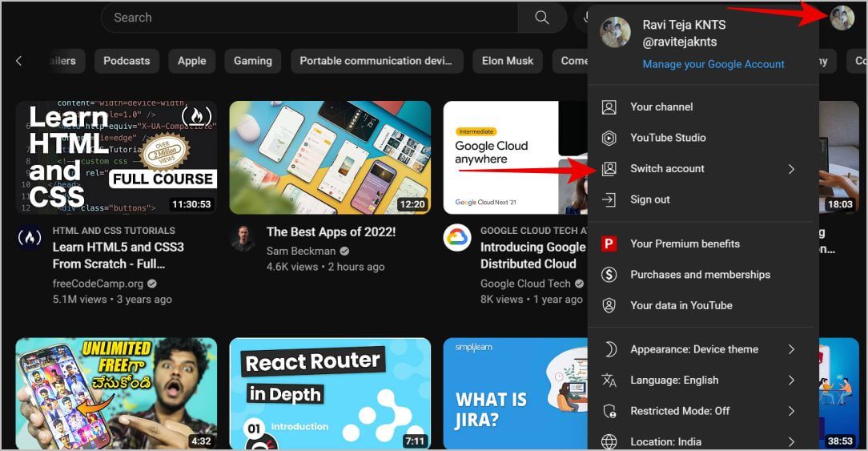Click Sam Beckman's channel avatar
This screenshot has height=451, width=868.
[x=243, y=238]
